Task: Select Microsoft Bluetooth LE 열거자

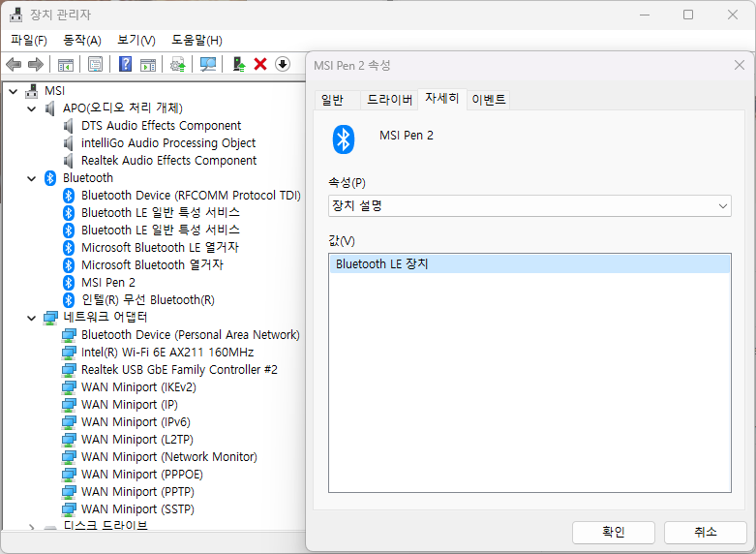Action: click(x=160, y=248)
